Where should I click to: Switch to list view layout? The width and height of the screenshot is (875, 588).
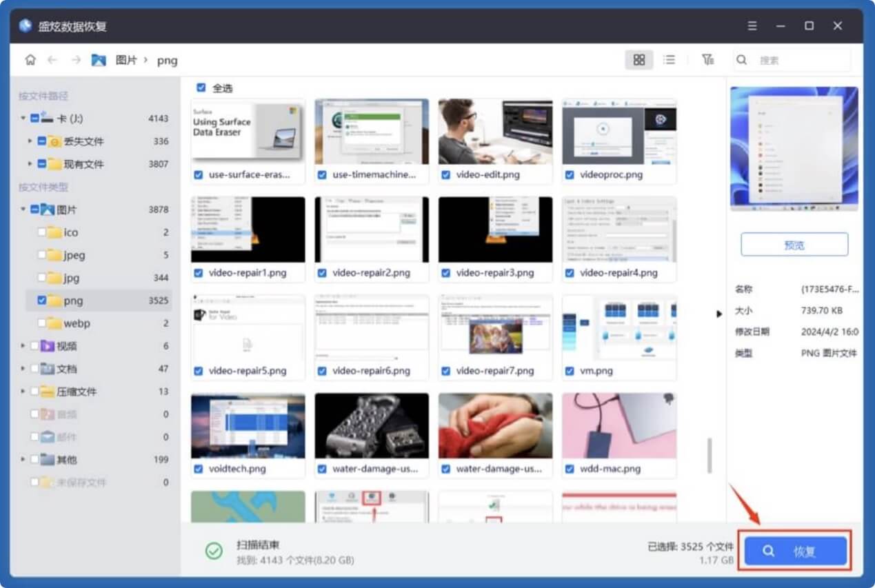[x=669, y=60]
